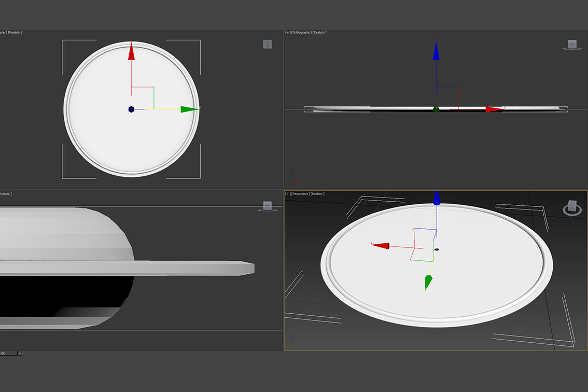Click the yellow-cornered plane handle in top-left viewport gizmo

pyautogui.click(x=143, y=98)
